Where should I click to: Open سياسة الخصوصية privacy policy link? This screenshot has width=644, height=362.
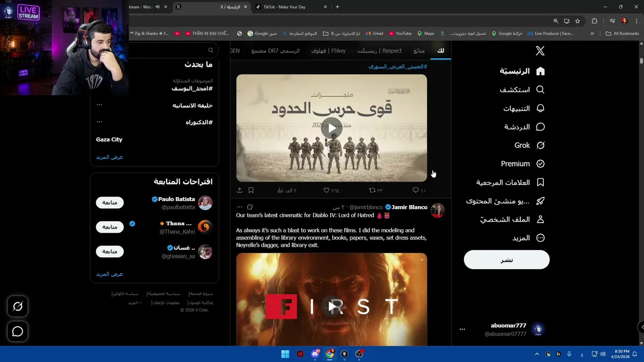[x=164, y=294]
